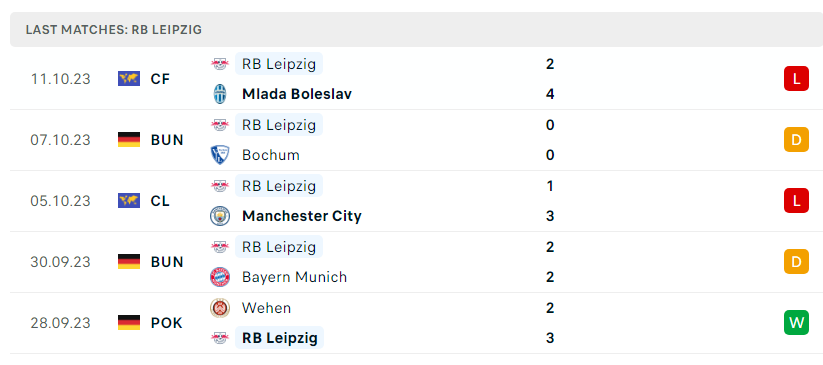Click the 28.09.23 match date

click(60, 322)
